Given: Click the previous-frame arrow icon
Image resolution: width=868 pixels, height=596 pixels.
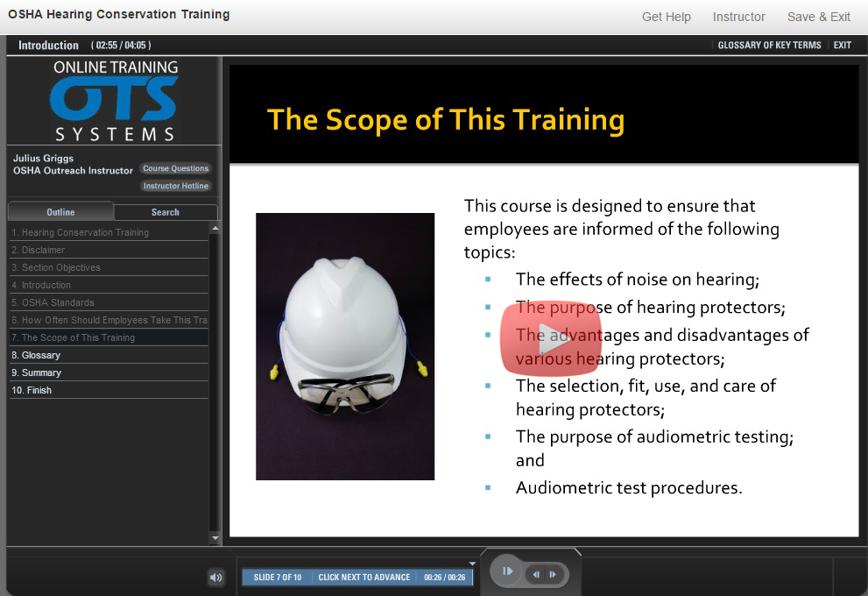Looking at the screenshot, I should pos(536,574).
